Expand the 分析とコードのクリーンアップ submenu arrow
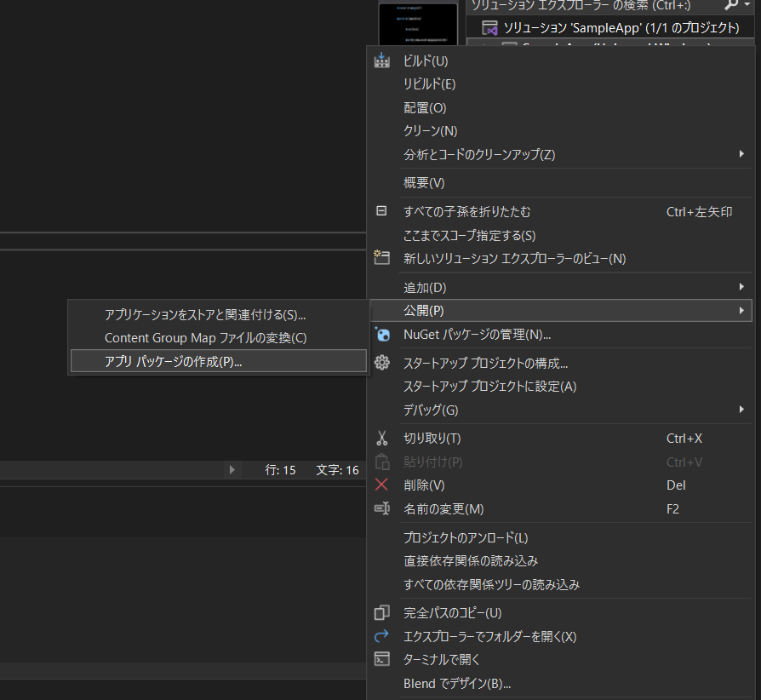The image size is (761, 700). click(741, 154)
